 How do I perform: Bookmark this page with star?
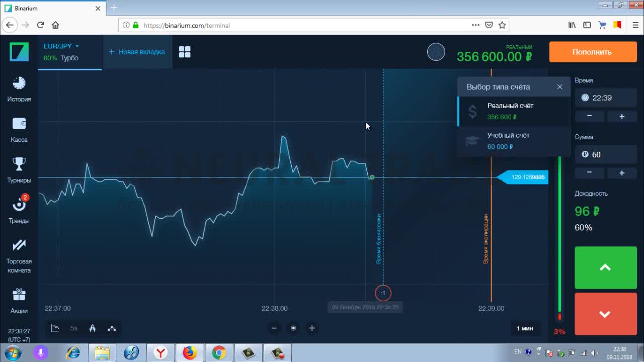coord(502,25)
